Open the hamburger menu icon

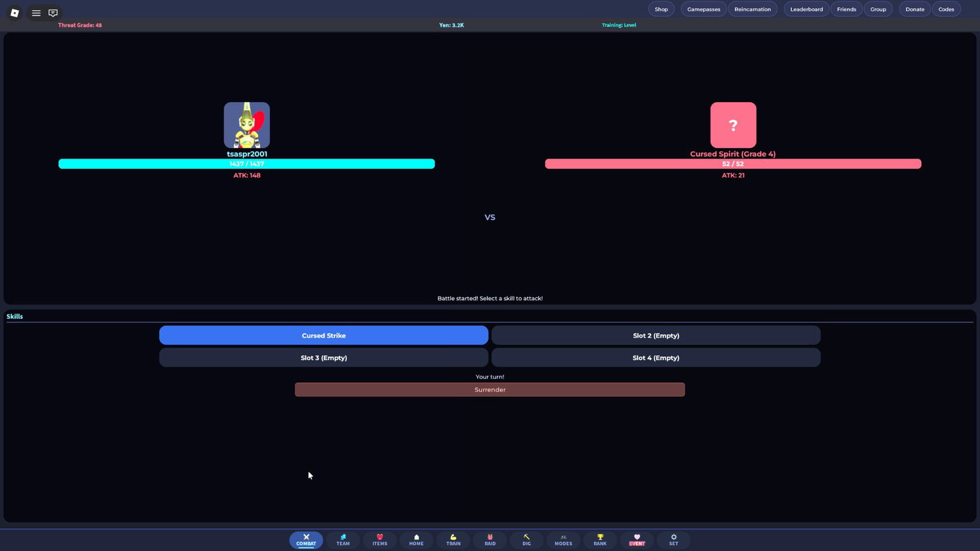[36, 13]
